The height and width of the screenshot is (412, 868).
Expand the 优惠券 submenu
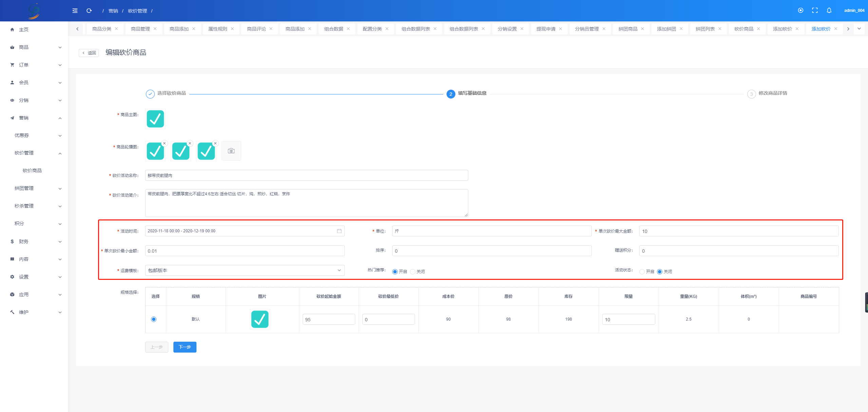[34, 136]
